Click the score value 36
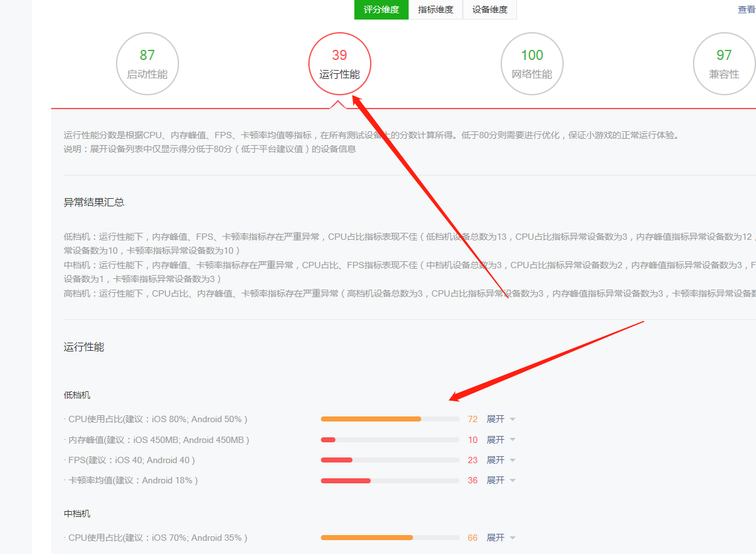 point(472,480)
